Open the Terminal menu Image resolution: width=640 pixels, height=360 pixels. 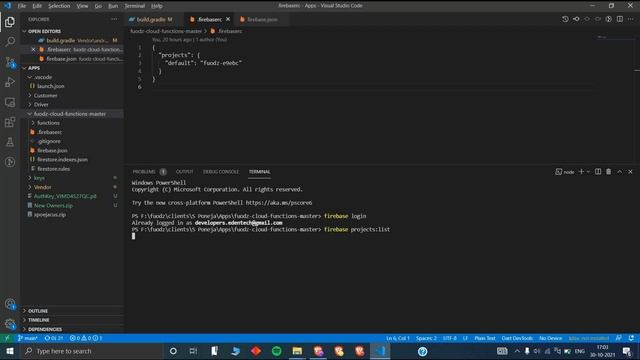pos(135,6)
